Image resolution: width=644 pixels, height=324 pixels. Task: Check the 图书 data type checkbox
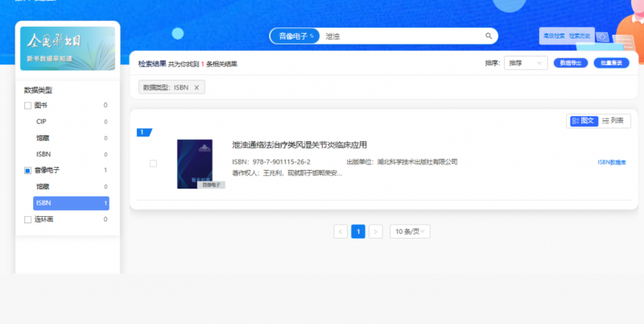click(x=27, y=106)
